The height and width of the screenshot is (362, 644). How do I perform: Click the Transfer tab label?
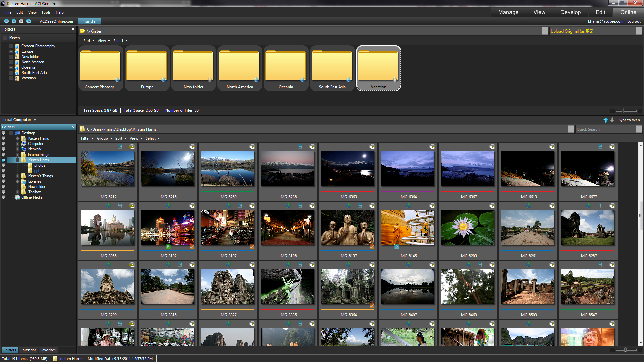(x=89, y=21)
